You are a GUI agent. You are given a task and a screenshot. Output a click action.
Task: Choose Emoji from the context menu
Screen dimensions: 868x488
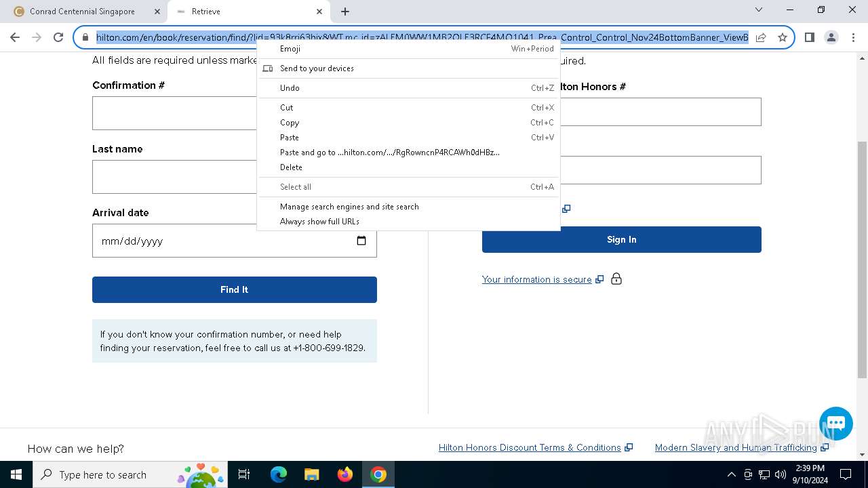tap(408, 49)
